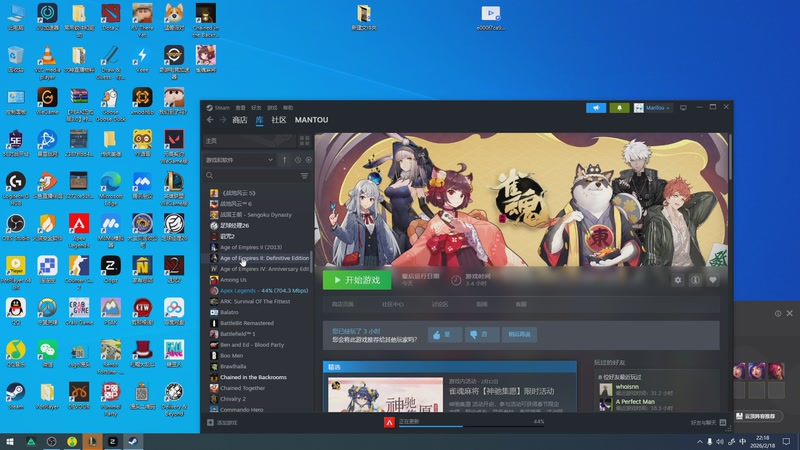Open the library Home button
This screenshot has width=800, height=450.
coord(249,140)
